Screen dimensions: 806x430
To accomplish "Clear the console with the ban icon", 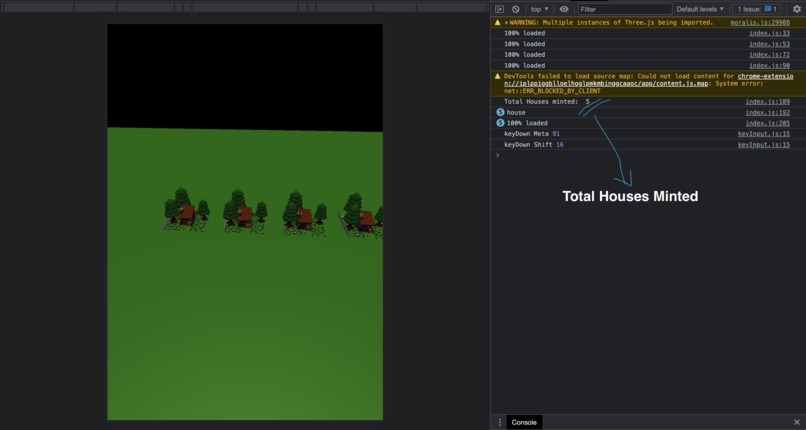I will [516, 9].
